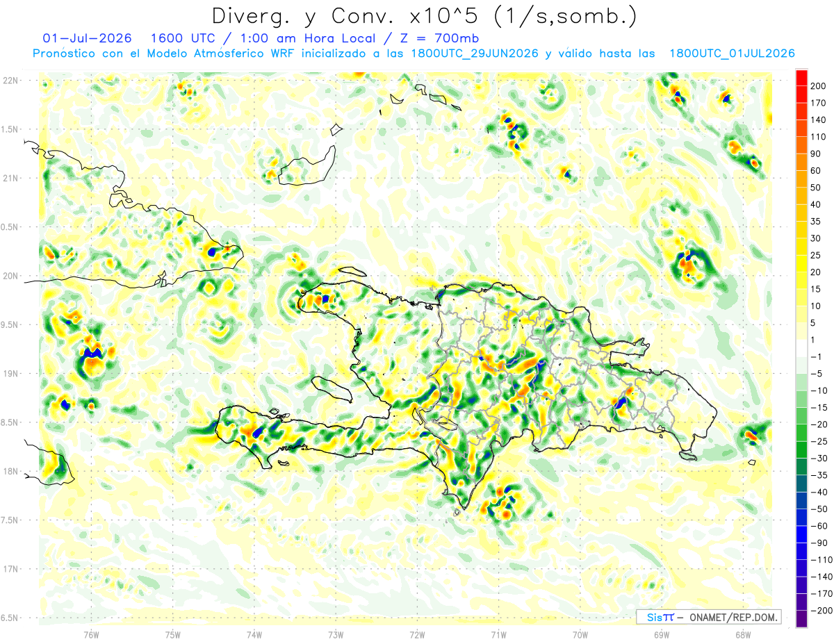Click the '35' value on the color scale
The image size is (834, 644).
coord(816,222)
